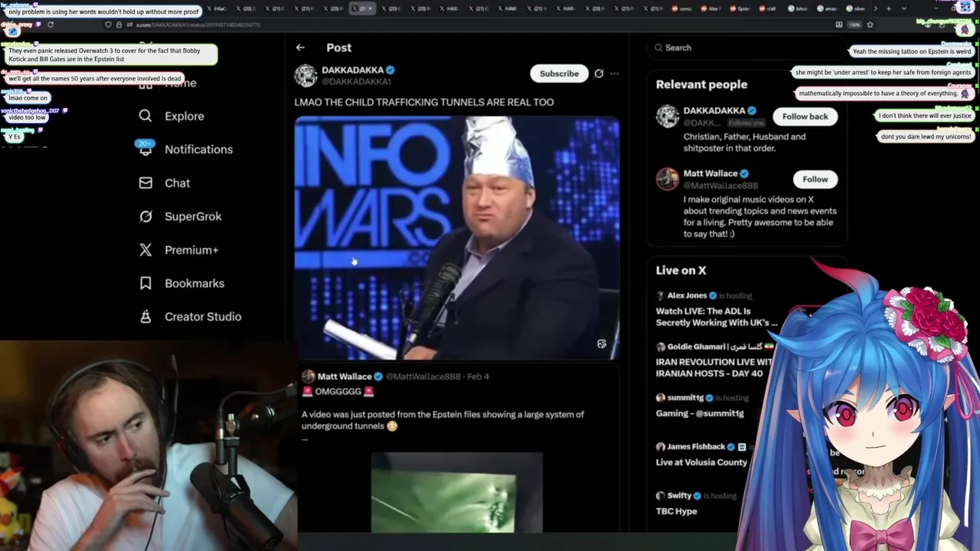Open the Notifications bell icon in sidebar
980x551 pixels.
pyautogui.click(x=145, y=149)
